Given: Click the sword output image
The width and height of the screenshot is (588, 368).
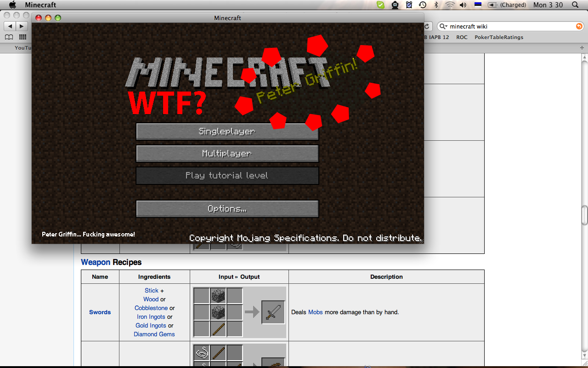Looking at the screenshot, I should [273, 313].
